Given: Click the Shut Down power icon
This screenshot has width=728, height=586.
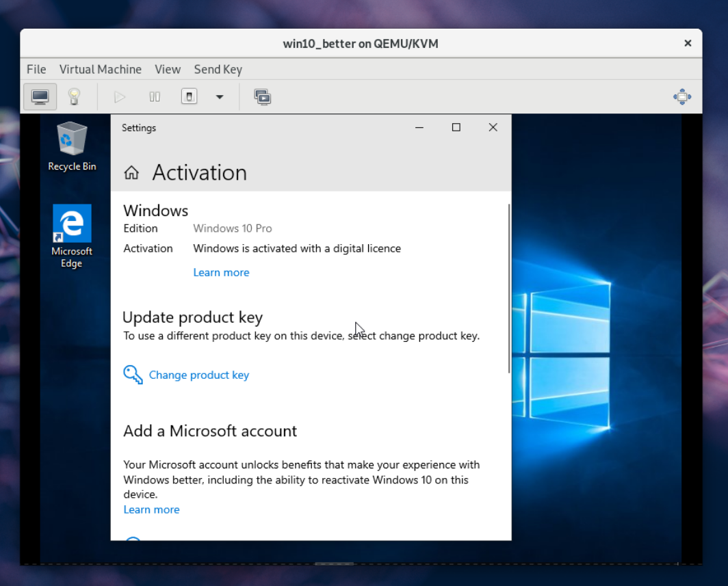Looking at the screenshot, I should (x=190, y=96).
